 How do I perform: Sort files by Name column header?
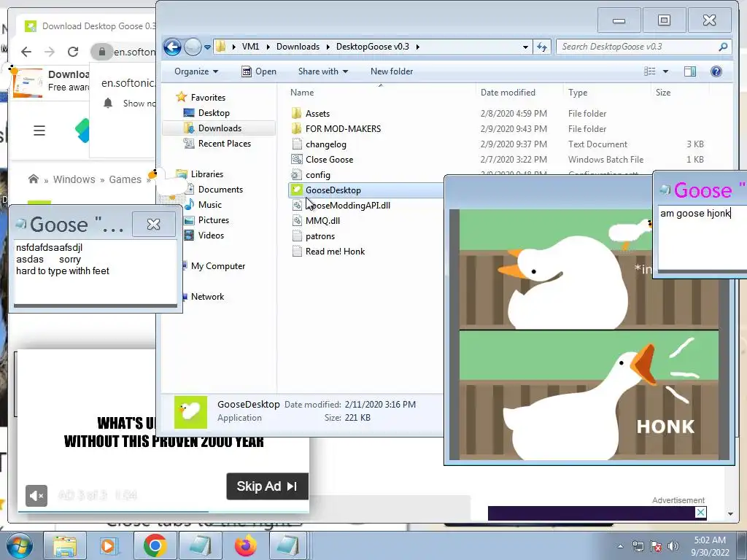302,93
